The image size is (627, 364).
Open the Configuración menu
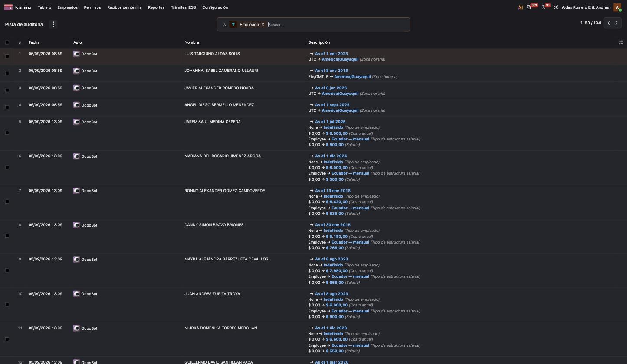215,7
